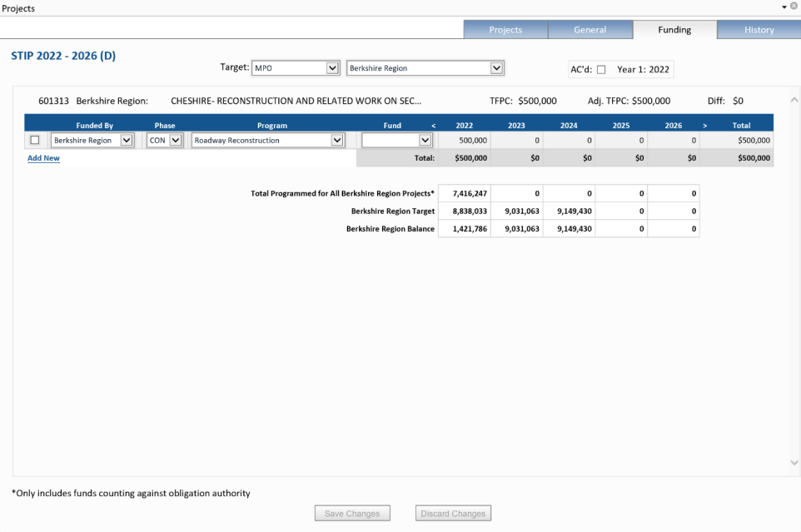The height and width of the screenshot is (532, 801).
Task: Open the Target type dropdown showing MPO
Action: click(331, 68)
